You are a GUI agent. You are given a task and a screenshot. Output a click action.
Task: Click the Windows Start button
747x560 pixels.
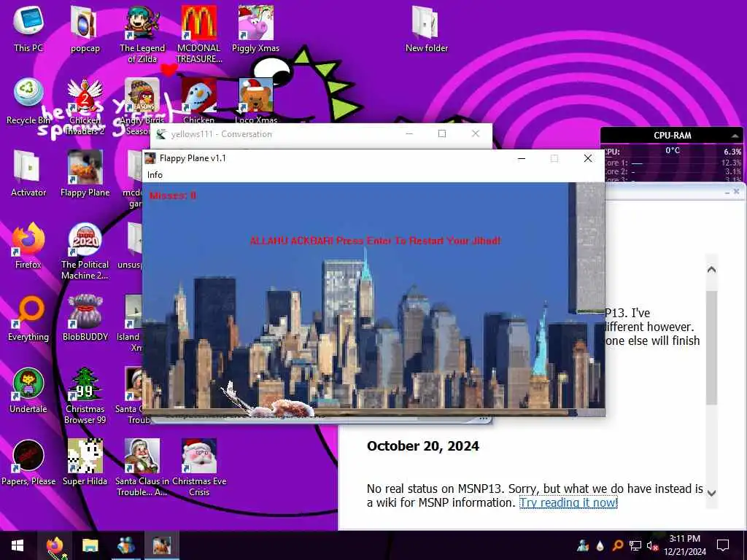(18, 545)
